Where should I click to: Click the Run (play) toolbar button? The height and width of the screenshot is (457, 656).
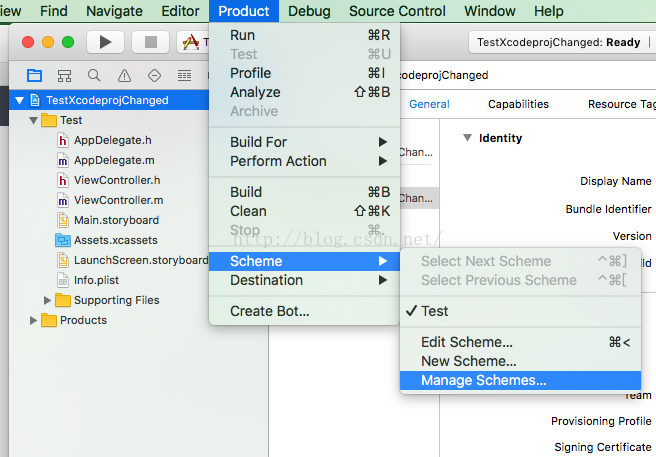tap(105, 42)
